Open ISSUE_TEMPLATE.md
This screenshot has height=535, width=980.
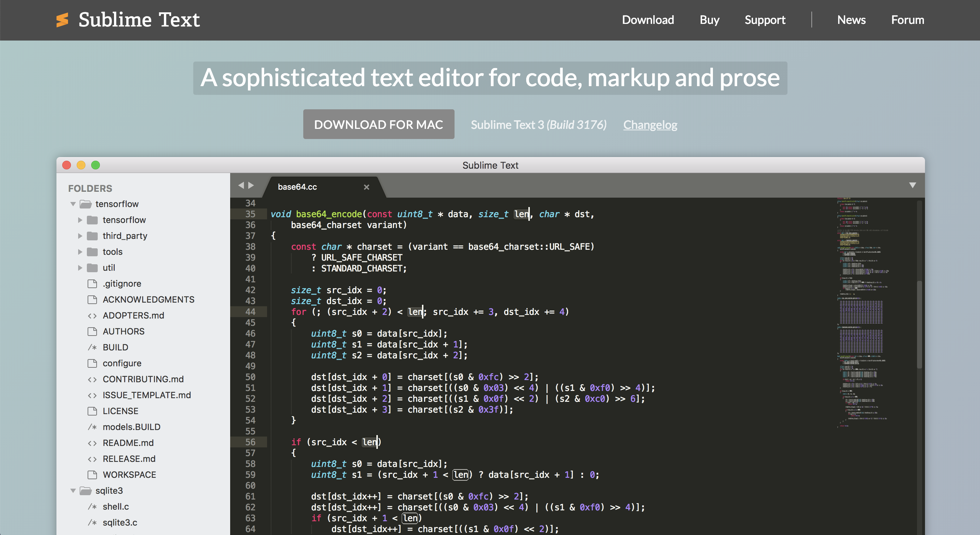tap(147, 395)
